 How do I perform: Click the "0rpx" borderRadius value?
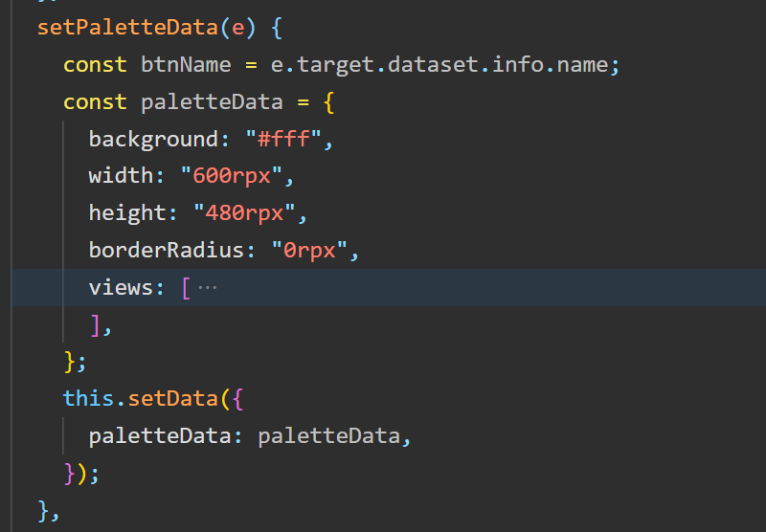click(309, 251)
